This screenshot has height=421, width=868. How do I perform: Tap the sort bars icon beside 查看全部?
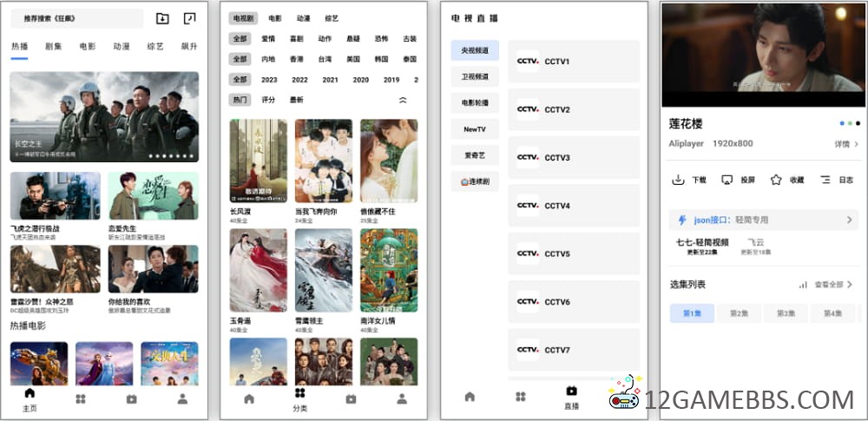803,285
